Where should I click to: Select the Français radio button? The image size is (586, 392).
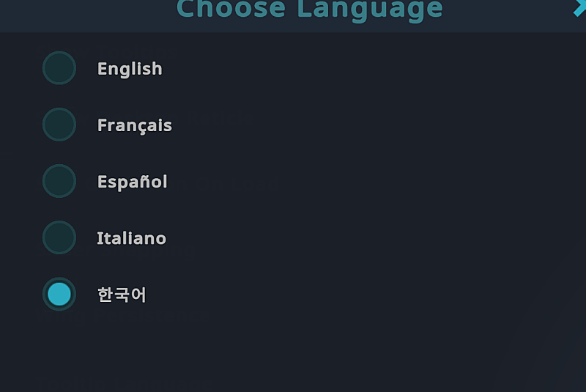59,125
